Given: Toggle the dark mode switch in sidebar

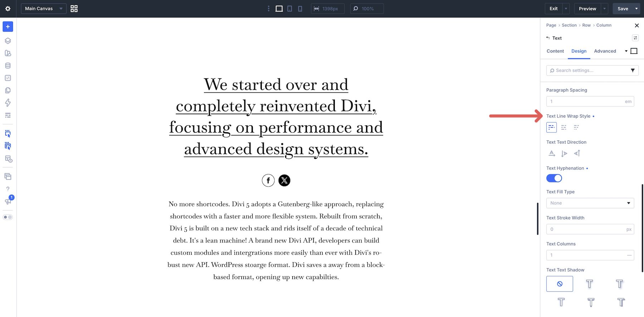Looking at the screenshot, I should pos(8,217).
